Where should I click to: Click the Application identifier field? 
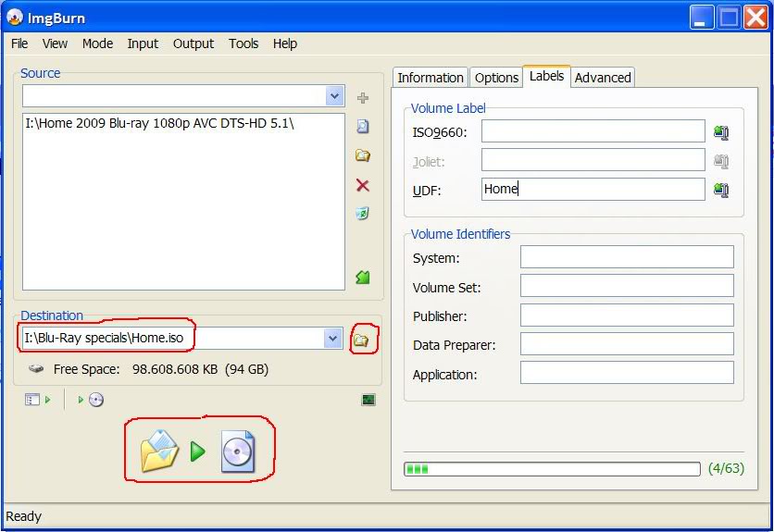pos(627,373)
